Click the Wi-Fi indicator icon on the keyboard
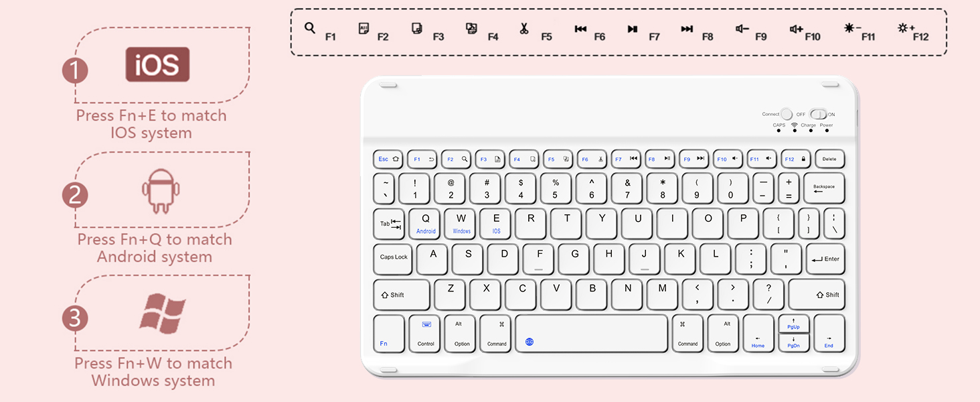Image resolution: width=980 pixels, height=402 pixels. pos(795,125)
